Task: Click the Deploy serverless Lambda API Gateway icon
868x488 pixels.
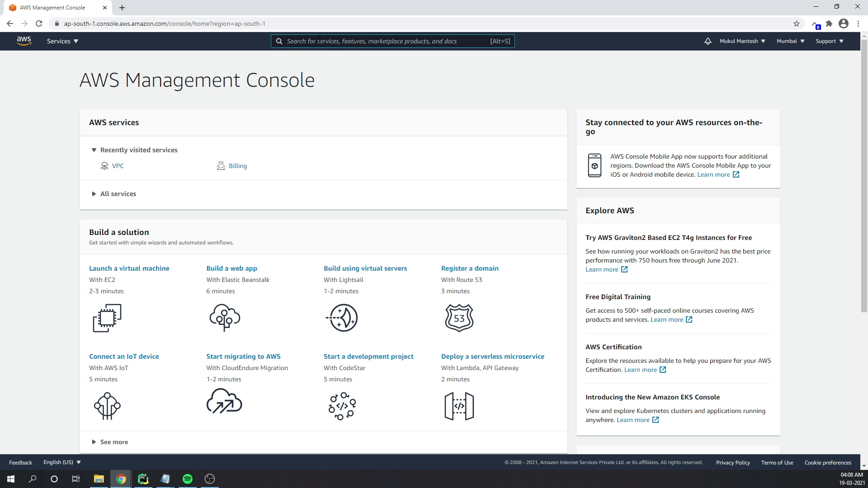Action: [x=459, y=406]
